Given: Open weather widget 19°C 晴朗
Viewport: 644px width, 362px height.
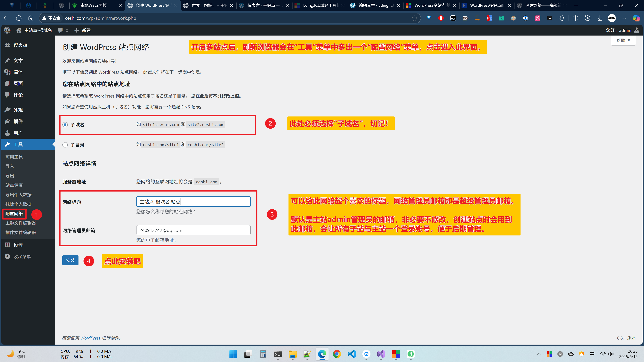Looking at the screenshot, I should coord(15,354).
